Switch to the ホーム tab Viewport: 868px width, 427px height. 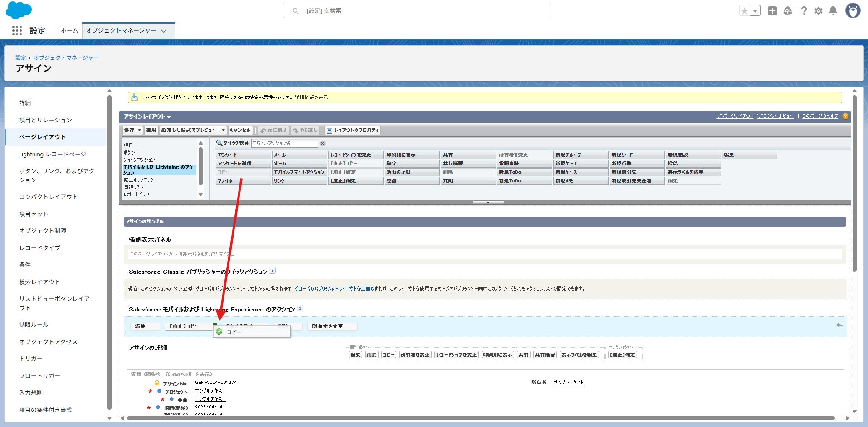tap(69, 30)
